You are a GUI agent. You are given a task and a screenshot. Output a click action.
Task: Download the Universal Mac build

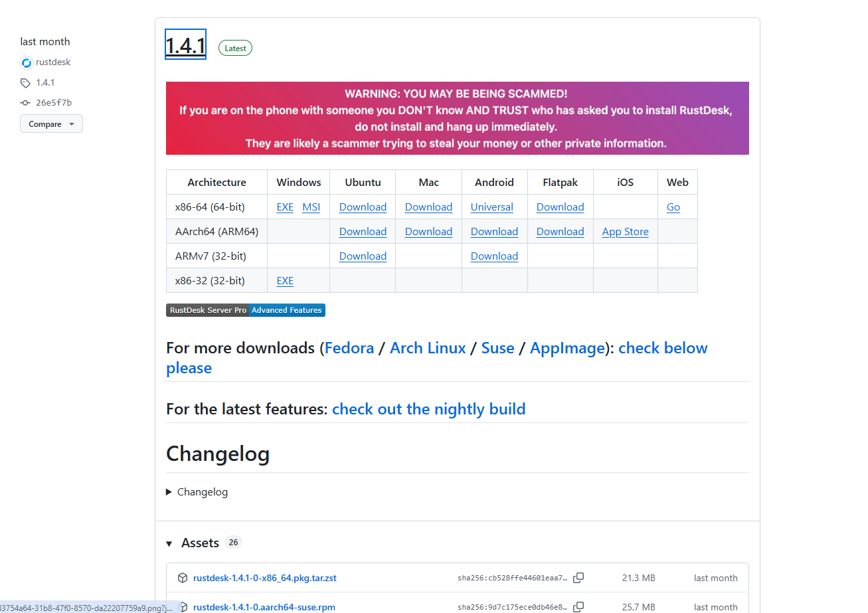pyautogui.click(x=491, y=207)
